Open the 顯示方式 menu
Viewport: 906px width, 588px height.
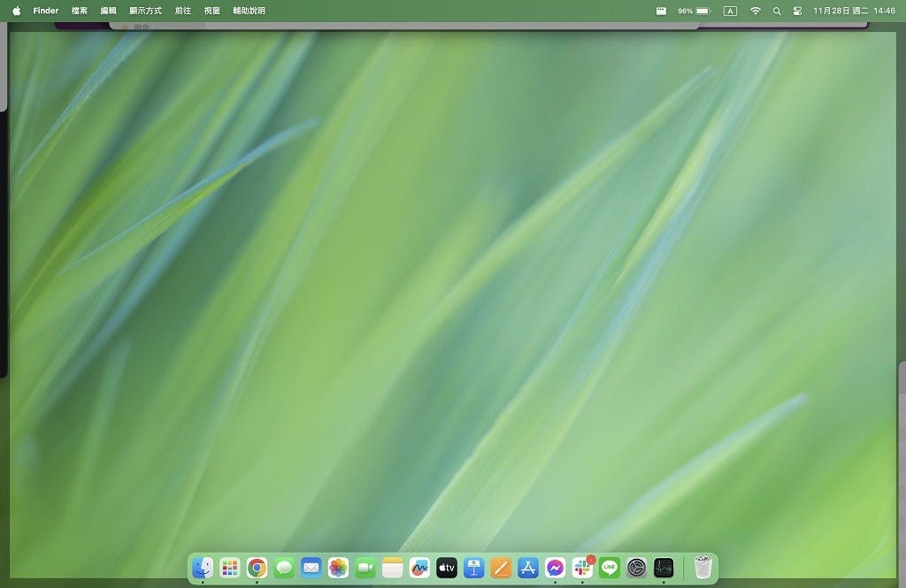[145, 11]
